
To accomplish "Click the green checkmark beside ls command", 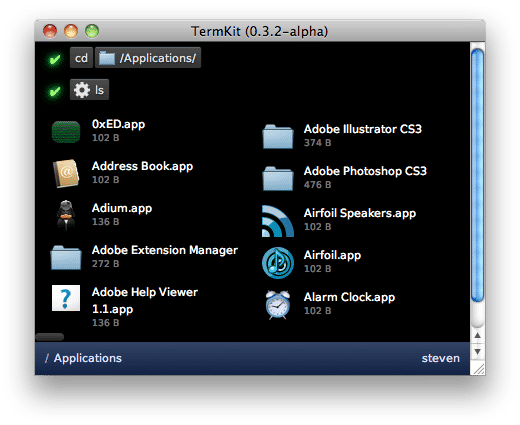I will [55, 91].
